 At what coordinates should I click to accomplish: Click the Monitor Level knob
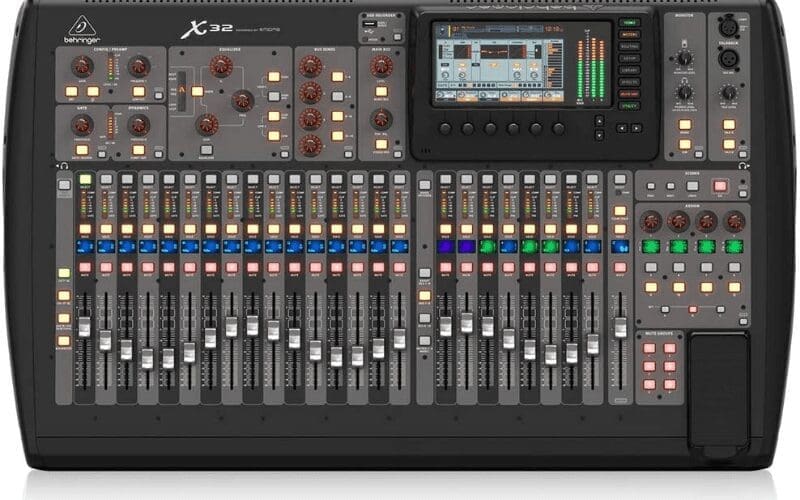click(684, 57)
